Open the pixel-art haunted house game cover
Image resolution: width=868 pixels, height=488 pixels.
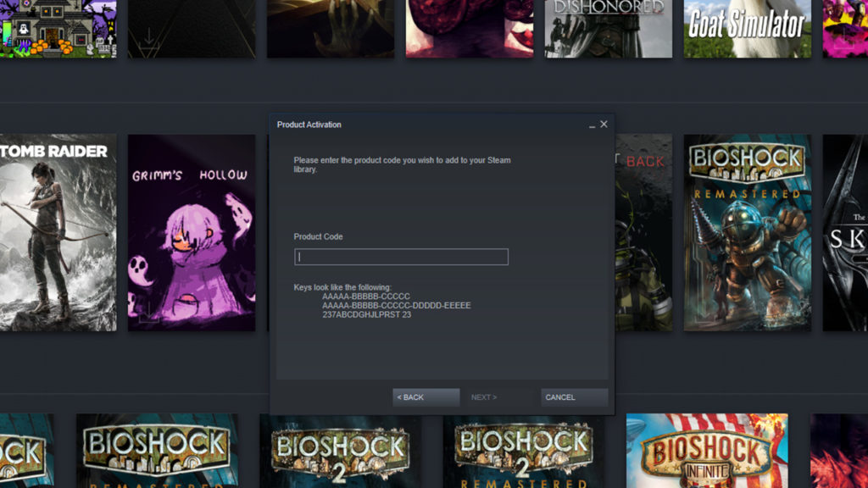pyautogui.click(x=58, y=29)
